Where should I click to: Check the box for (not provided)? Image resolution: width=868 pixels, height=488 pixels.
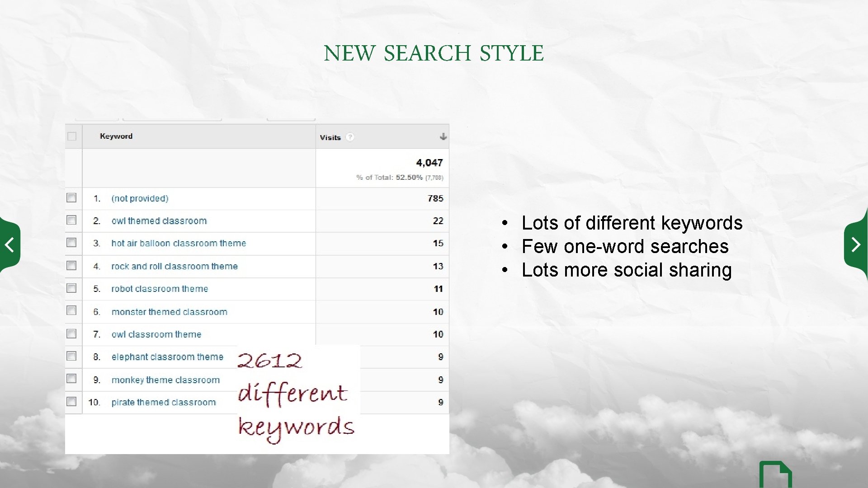point(71,198)
